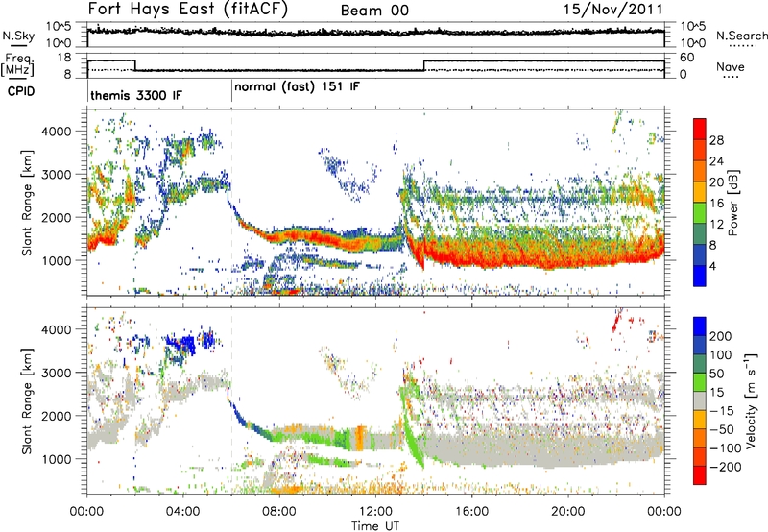Click the "-200" velocity colorbar label

tap(725, 467)
